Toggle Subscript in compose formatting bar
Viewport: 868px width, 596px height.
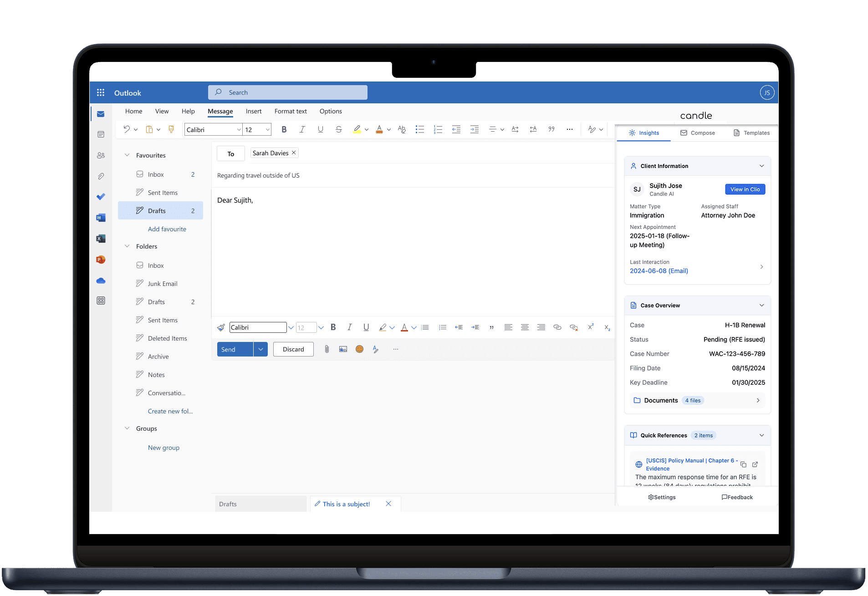tap(607, 327)
